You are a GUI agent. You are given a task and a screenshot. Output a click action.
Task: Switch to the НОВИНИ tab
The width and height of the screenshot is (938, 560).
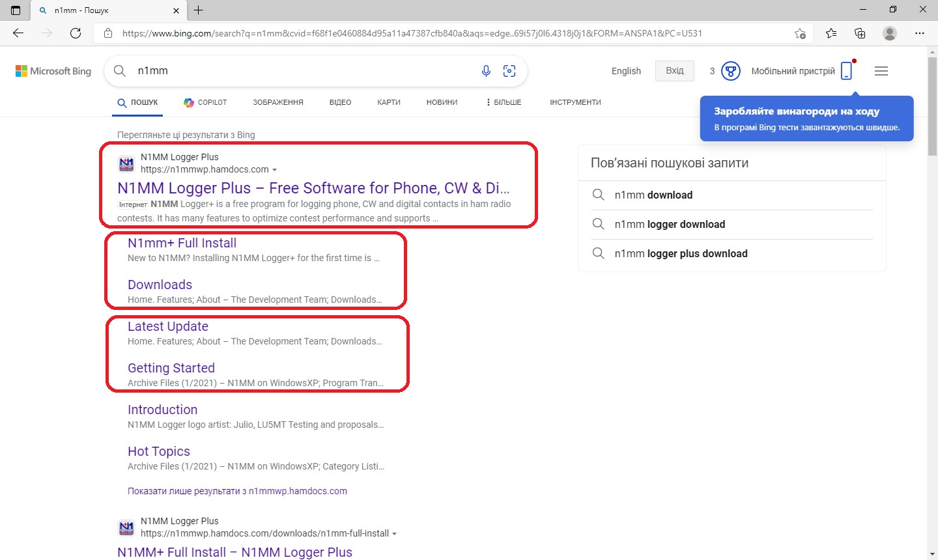[442, 102]
